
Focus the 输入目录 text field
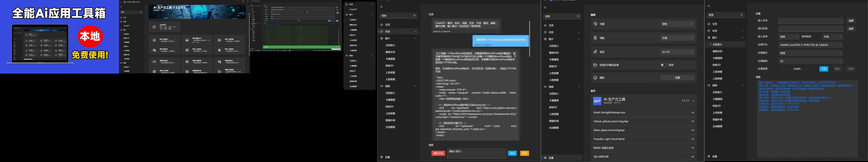[810, 21]
